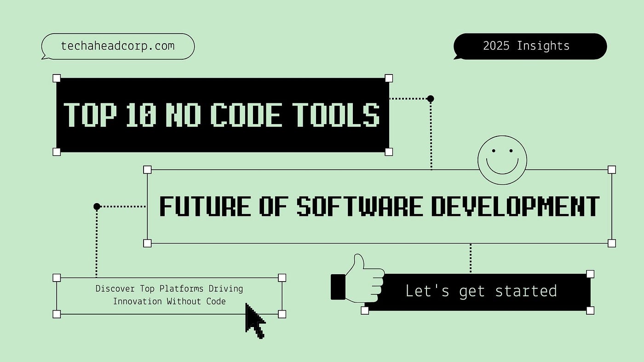This screenshot has height=362, width=644.
Task: Click the dotted connector dot near the title banner
Action: [x=431, y=98]
